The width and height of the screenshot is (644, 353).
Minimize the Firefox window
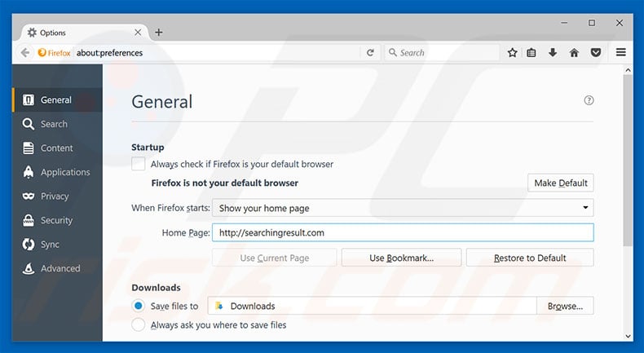(564, 23)
